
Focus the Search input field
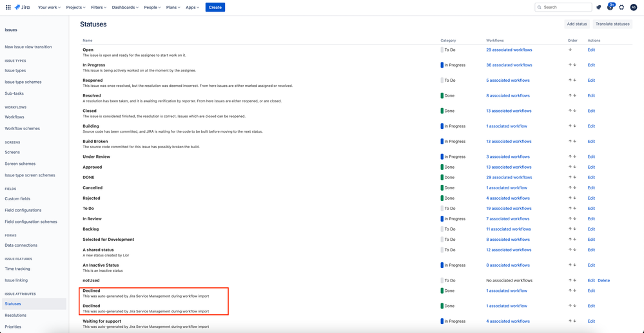pos(563,7)
